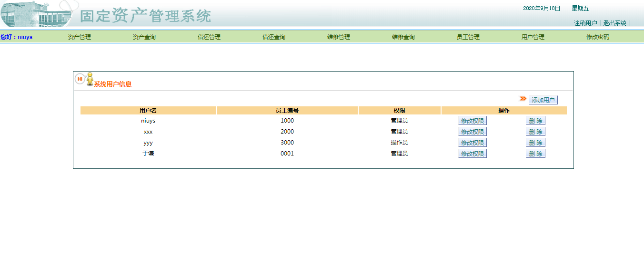Select 用户管理 menu item
The height and width of the screenshot is (269, 644).
pos(533,37)
